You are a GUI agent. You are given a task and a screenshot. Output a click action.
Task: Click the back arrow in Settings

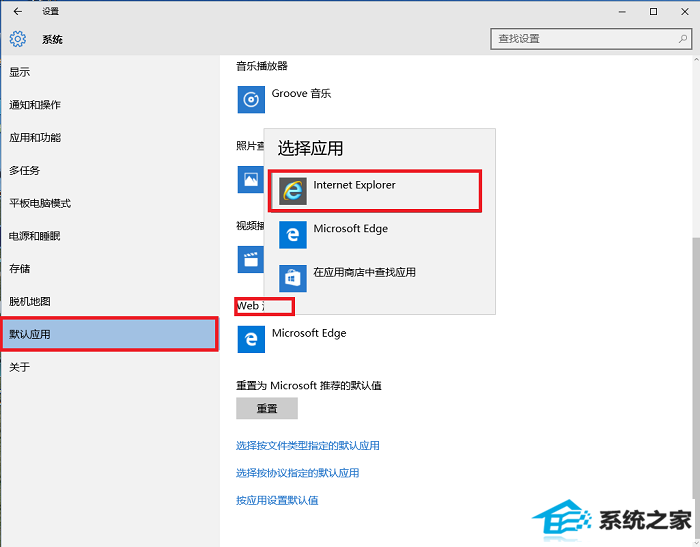coord(18,12)
